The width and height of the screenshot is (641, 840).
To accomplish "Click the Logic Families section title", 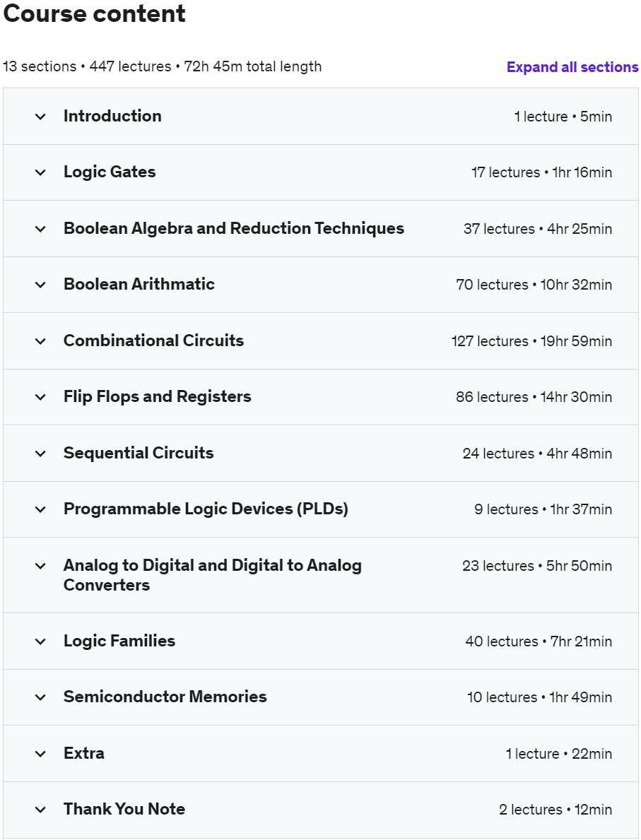I will [119, 641].
